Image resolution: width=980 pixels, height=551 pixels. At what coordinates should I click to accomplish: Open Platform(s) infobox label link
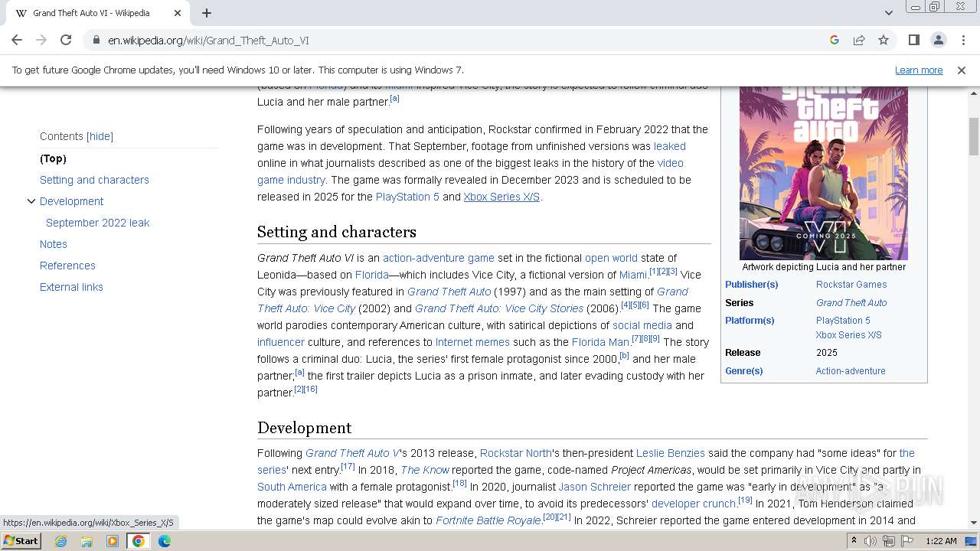point(750,321)
